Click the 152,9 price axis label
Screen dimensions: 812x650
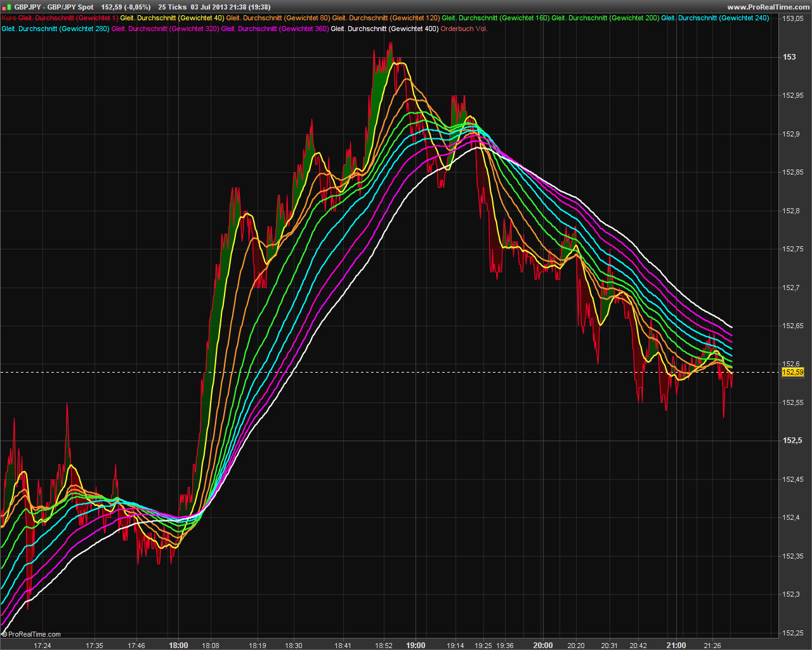791,134
